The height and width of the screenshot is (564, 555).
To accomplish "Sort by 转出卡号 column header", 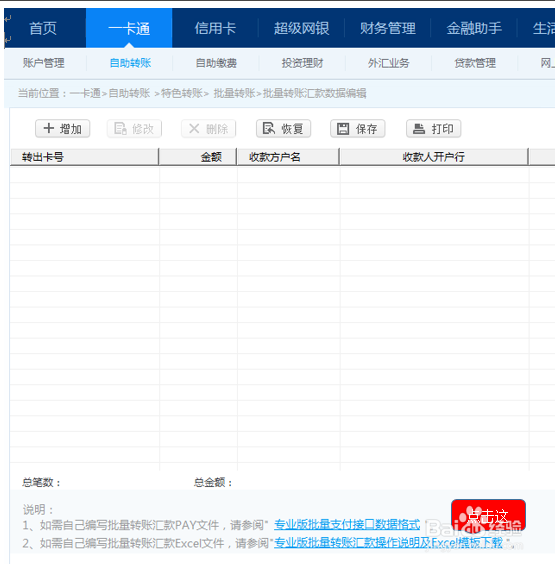I will click(x=85, y=157).
